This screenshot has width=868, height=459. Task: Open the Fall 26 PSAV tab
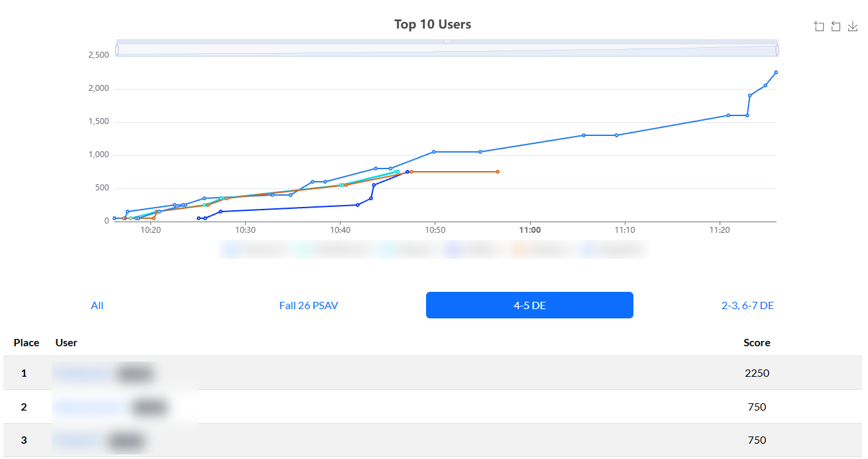click(309, 306)
